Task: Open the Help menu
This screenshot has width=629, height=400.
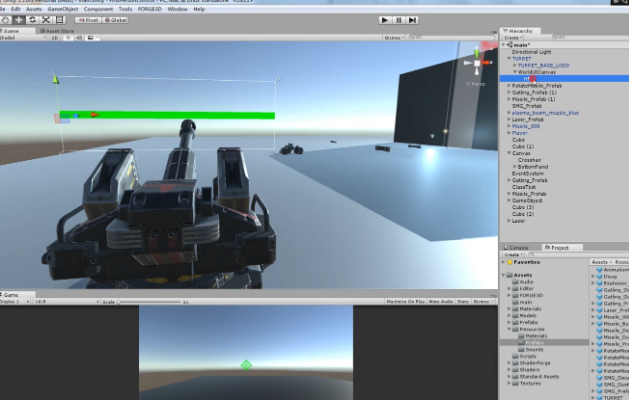Action: (x=199, y=9)
